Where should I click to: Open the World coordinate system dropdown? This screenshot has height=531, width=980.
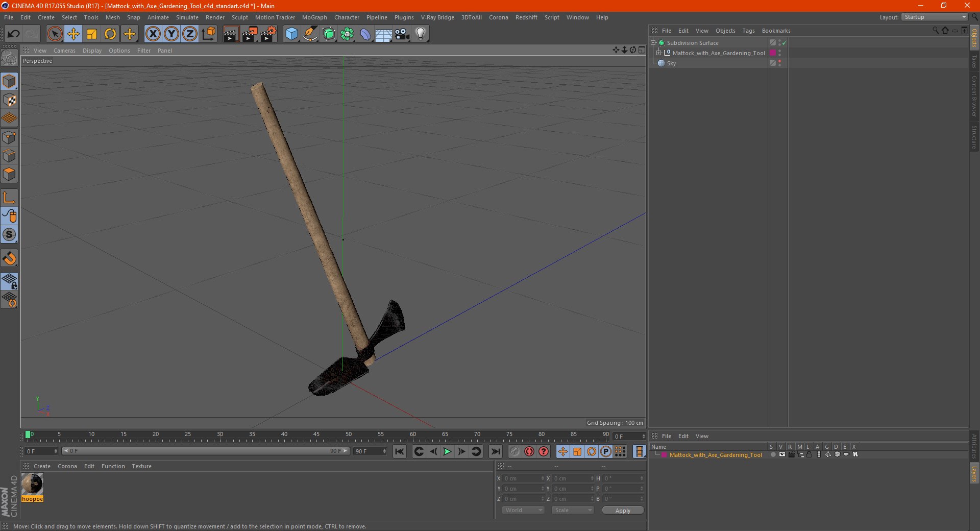(523, 510)
